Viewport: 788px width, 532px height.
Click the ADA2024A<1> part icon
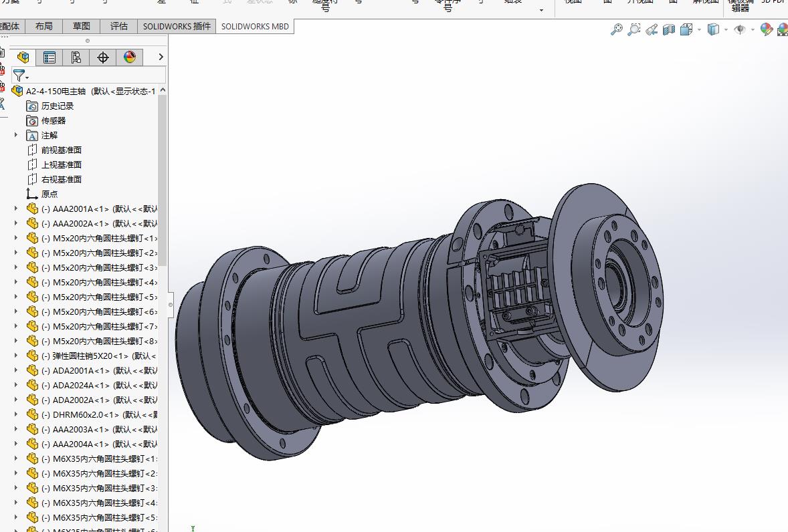(32, 385)
